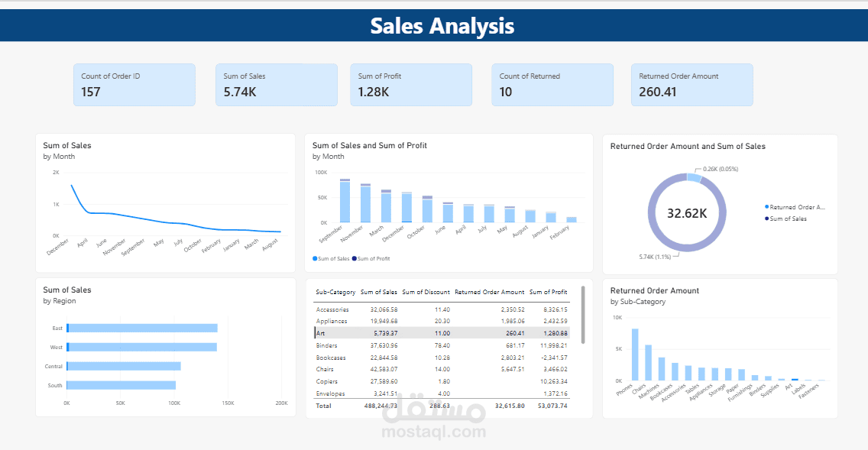Image resolution: width=868 pixels, height=450 pixels.
Task: Select the Bookcases row in the table
Action: [x=442, y=358]
